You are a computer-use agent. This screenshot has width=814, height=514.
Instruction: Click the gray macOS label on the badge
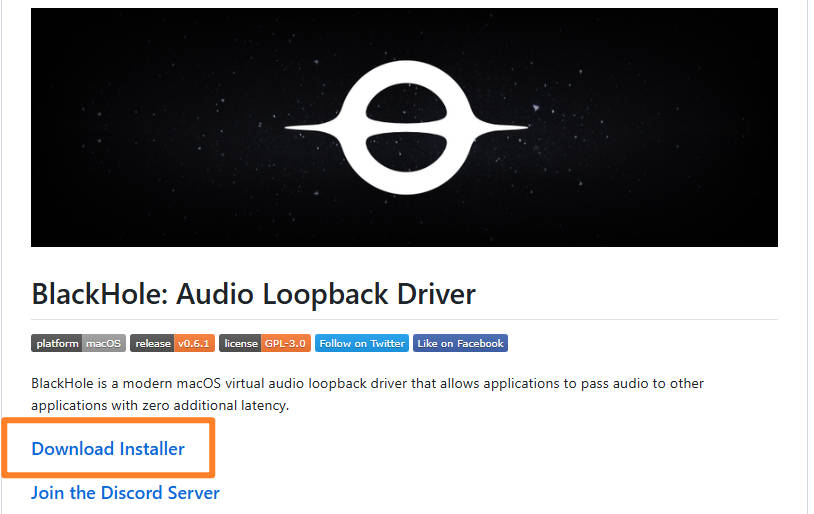click(x=103, y=343)
